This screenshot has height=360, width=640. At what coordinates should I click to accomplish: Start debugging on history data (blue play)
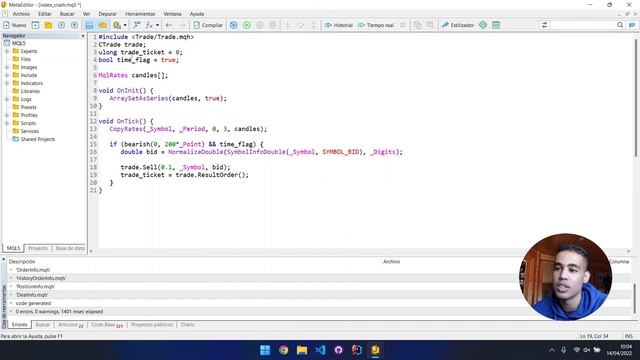coord(233,25)
